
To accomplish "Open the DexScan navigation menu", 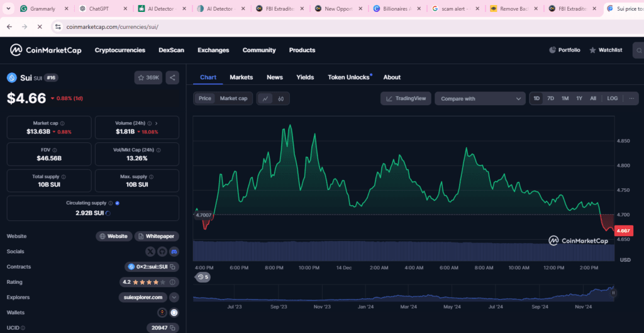I will [171, 50].
